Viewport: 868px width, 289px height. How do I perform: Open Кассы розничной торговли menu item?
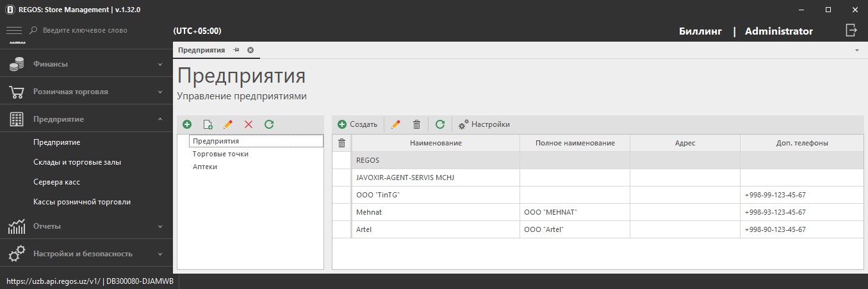tap(81, 202)
